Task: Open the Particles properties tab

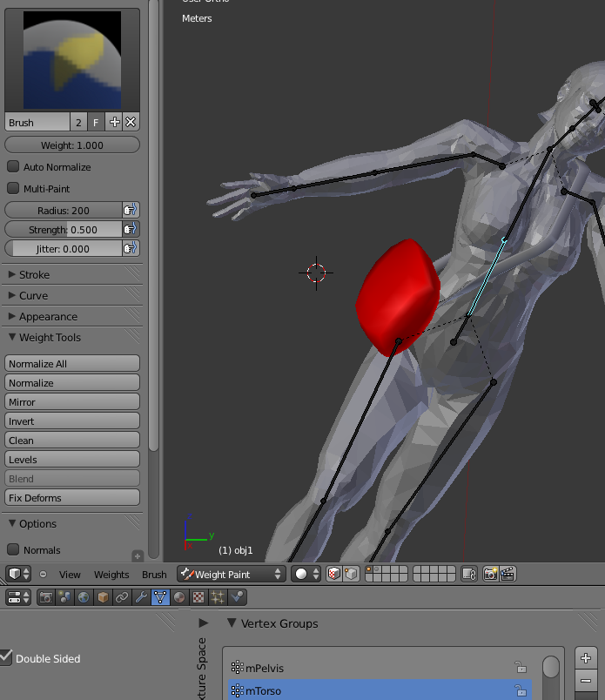Action: (218, 597)
